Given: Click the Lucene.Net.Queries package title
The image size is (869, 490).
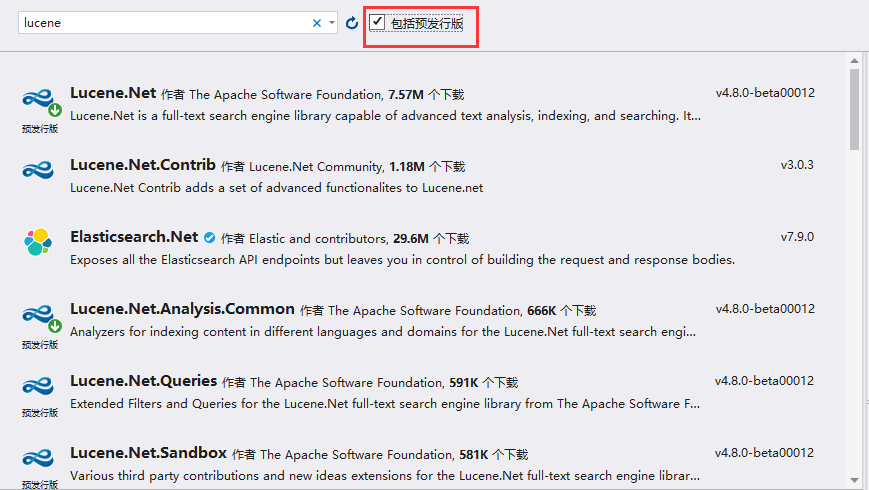Looking at the screenshot, I should (144, 381).
